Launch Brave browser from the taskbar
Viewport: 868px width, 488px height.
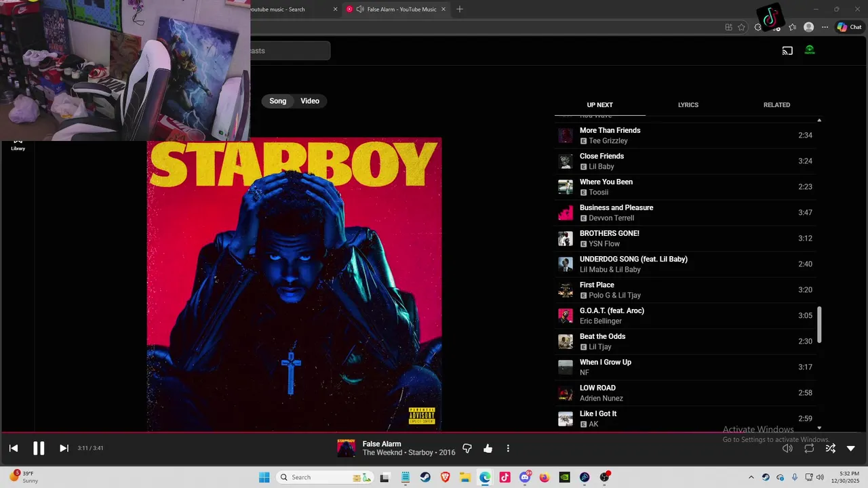point(446,477)
